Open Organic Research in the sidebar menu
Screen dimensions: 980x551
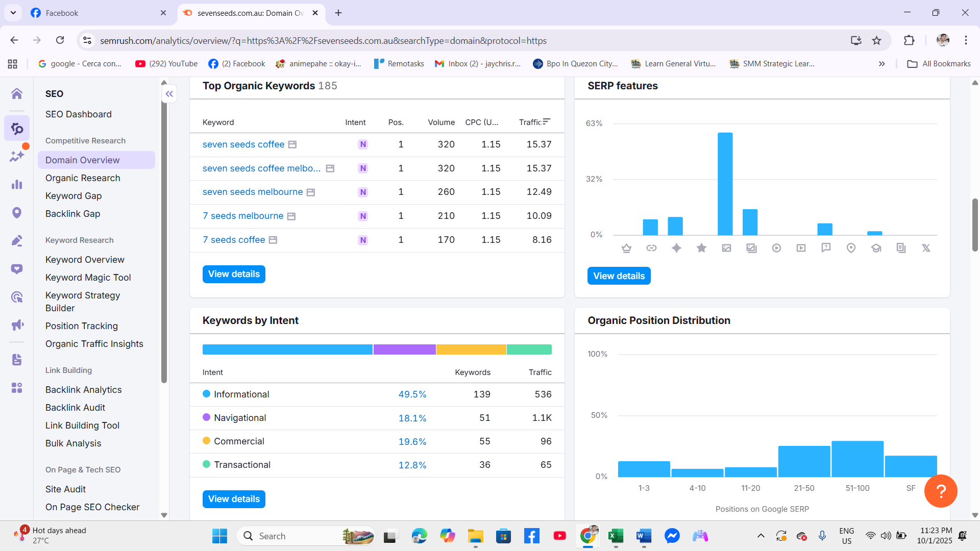point(83,178)
